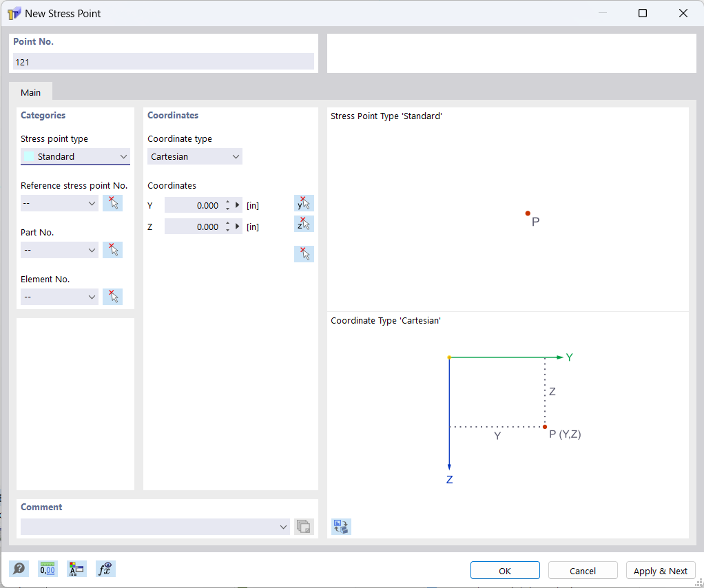The image size is (704, 588).
Task: Pick both coordinates in the work window
Action: click(304, 253)
